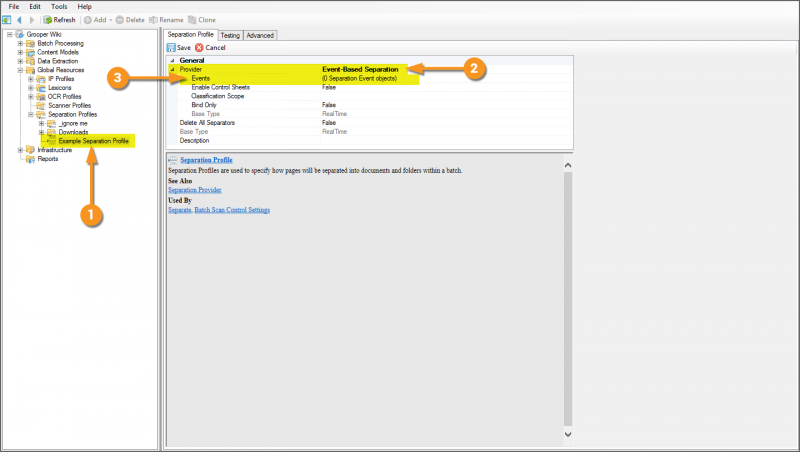
Task: Open the File menu
Action: point(14,7)
